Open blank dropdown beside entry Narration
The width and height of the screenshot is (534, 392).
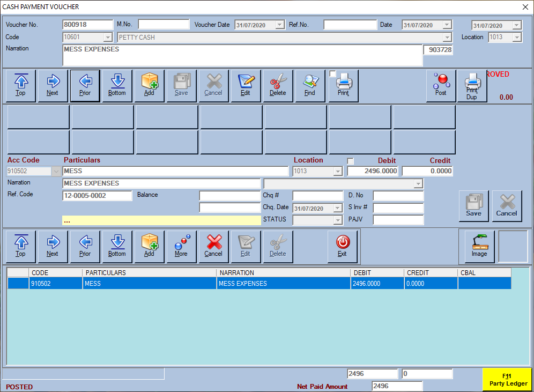pos(419,184)
